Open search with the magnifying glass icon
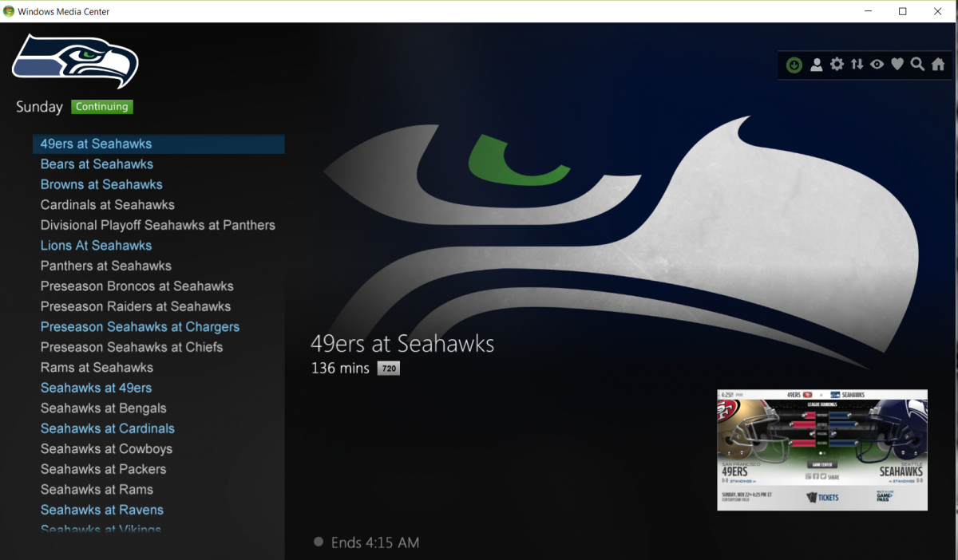 tap(917, 65)
